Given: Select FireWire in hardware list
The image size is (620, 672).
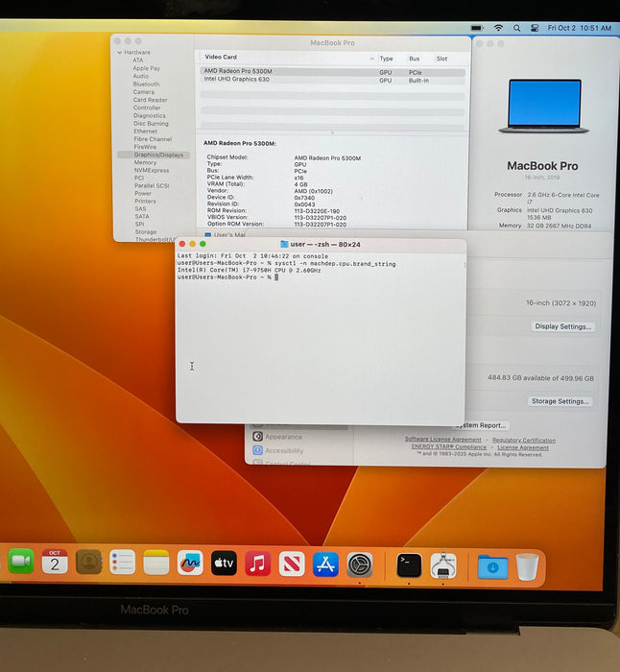Looking at the screenshot, I should tap(145, 147).
